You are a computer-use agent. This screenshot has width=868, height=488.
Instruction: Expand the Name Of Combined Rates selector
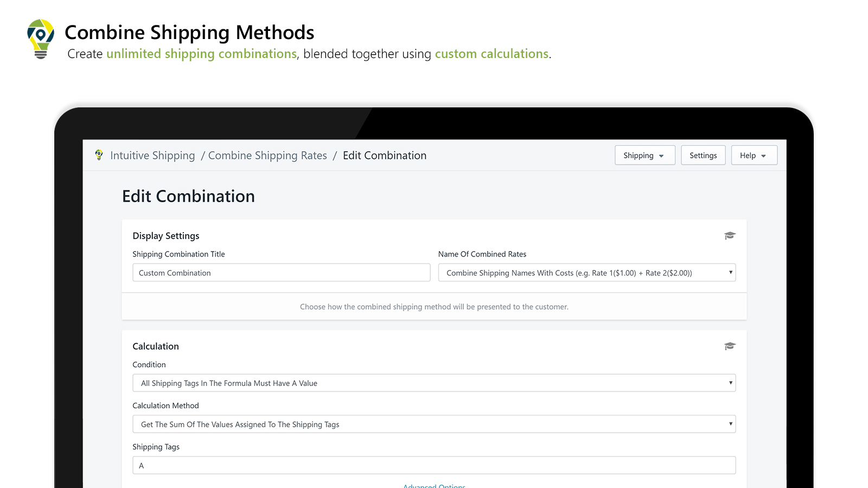(587, 273)
